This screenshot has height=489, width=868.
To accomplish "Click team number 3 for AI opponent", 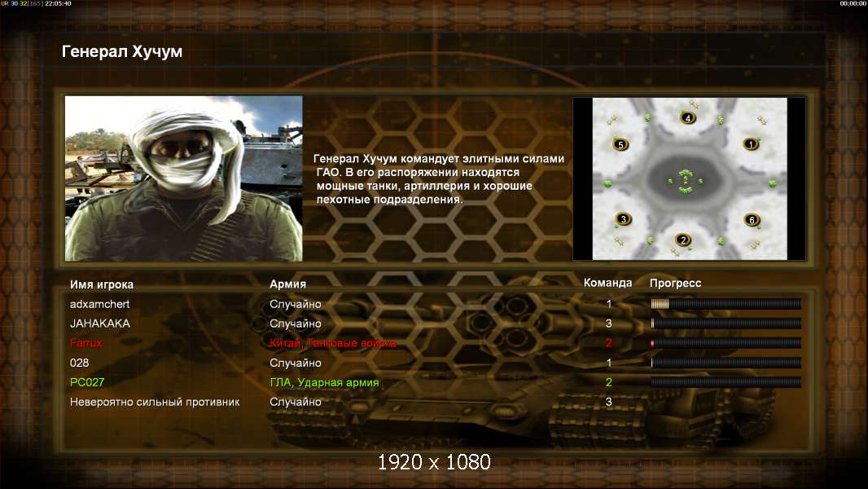I will (x=609, y=402).
